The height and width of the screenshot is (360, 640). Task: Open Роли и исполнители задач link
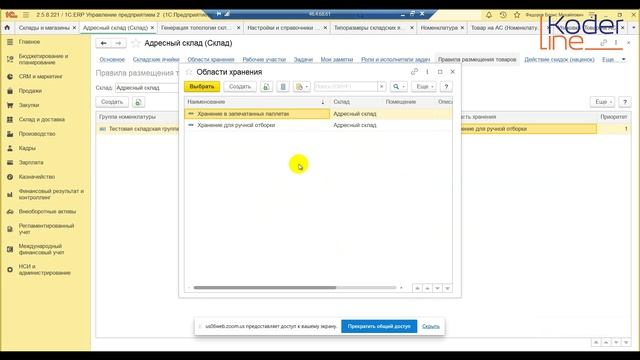pyautogui.click(x=395, y=60)
